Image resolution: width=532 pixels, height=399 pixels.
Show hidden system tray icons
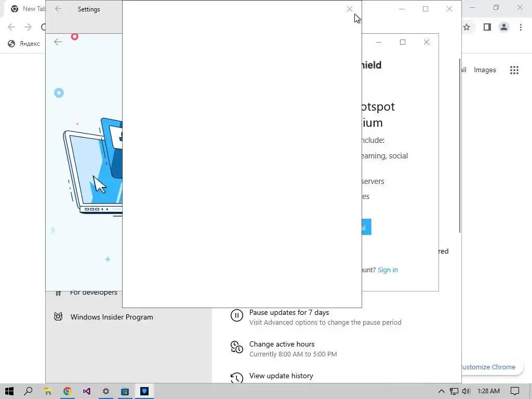tap(442, 391)
